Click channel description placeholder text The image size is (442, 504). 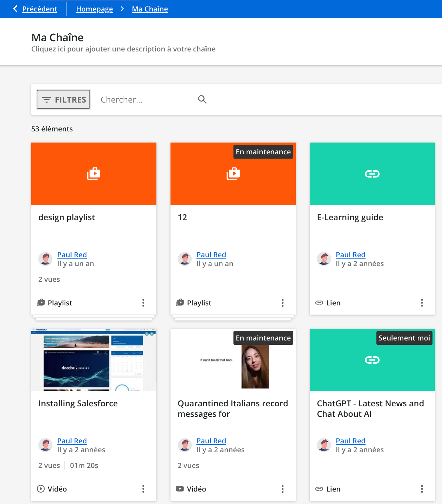123,49
